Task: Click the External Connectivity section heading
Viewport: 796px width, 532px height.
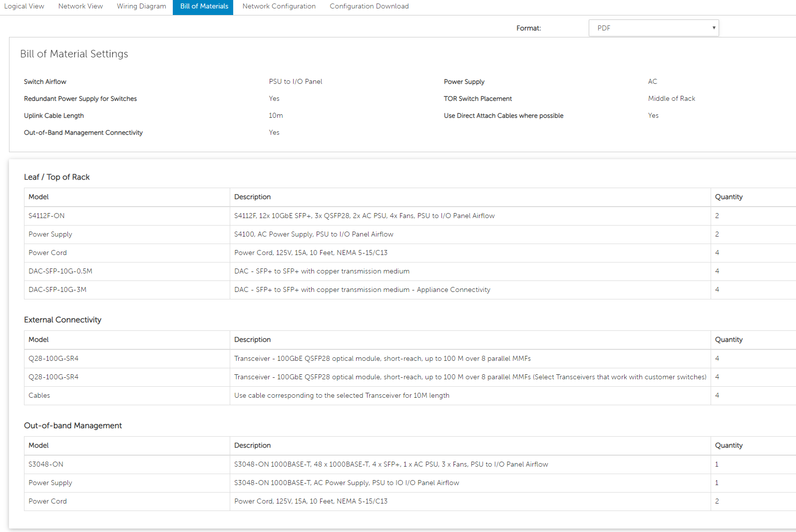Action: [63, 320]
